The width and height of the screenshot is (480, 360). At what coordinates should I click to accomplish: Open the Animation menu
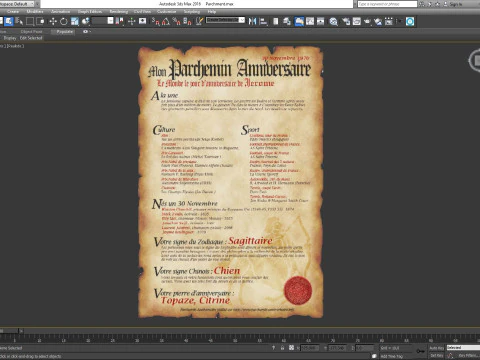(61, 11)
